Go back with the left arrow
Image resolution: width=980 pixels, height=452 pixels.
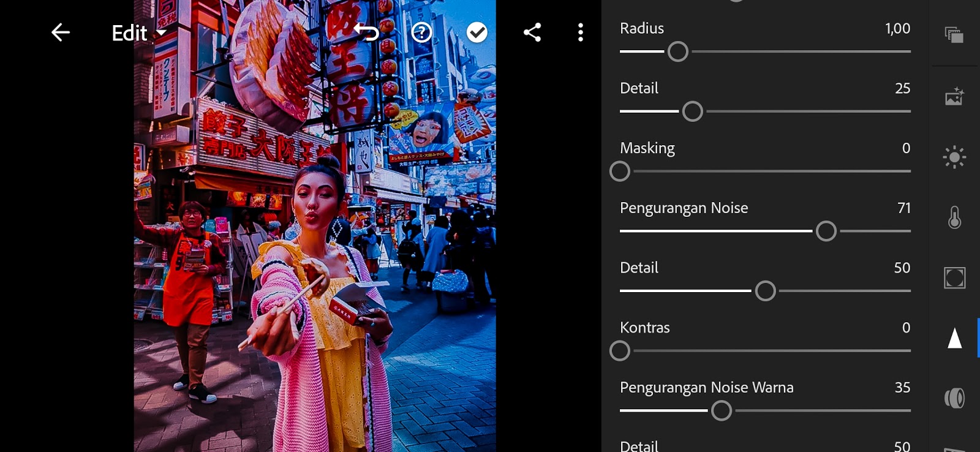60,32
